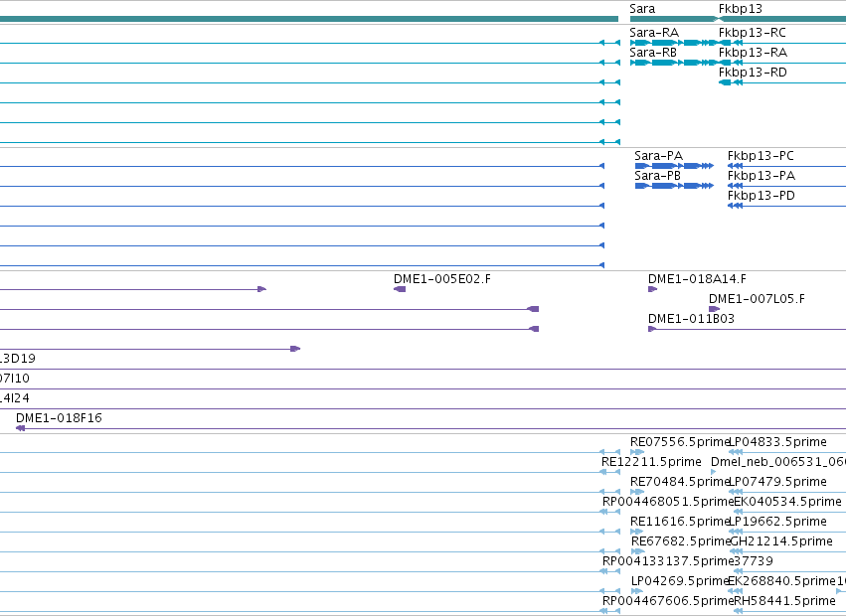This screenshot has height=616, width=846.
Task: Select the Fkbp13-PC protein label
Action: coord(761,156)
